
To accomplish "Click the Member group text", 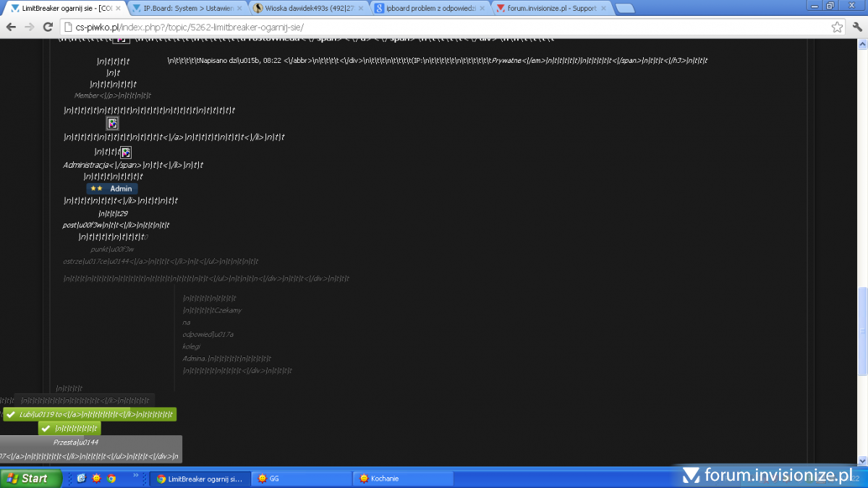I will (x=86, y=95).
